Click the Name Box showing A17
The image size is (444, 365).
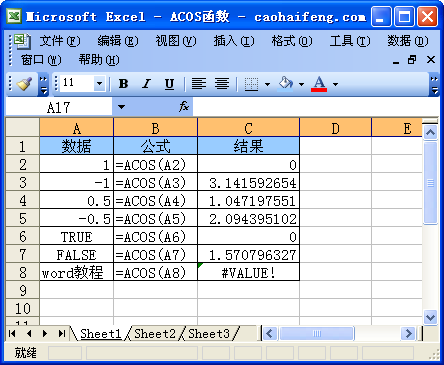pos(59,107)
